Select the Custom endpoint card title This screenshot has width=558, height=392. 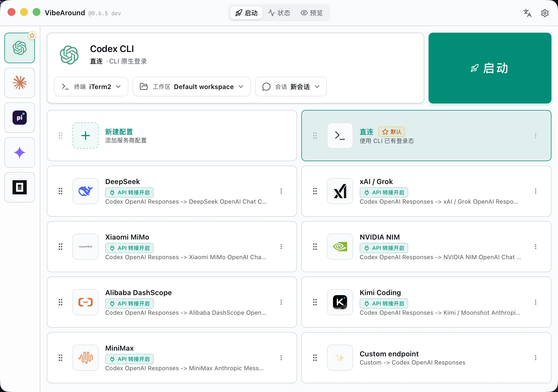coord(389,354)
